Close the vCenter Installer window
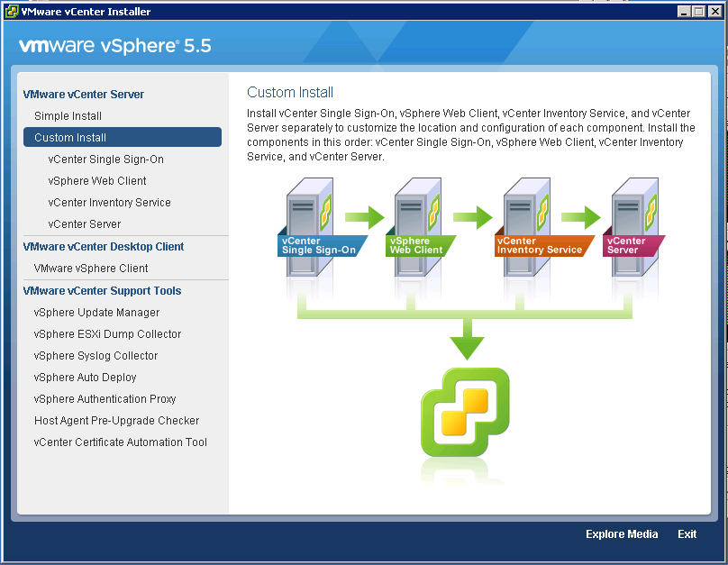This screenshot has height=565, width=728. pyautogui.click(x=715, y=12)
